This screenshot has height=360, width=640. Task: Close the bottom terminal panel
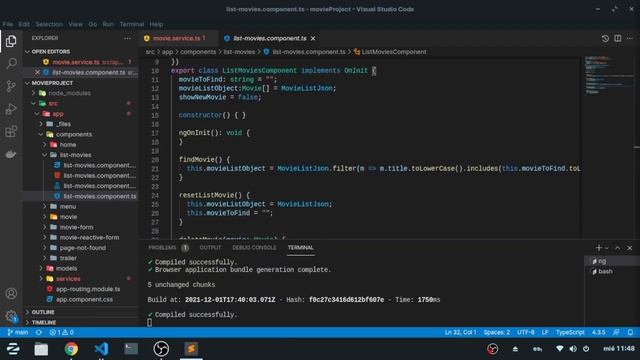(x=630, y=248)
